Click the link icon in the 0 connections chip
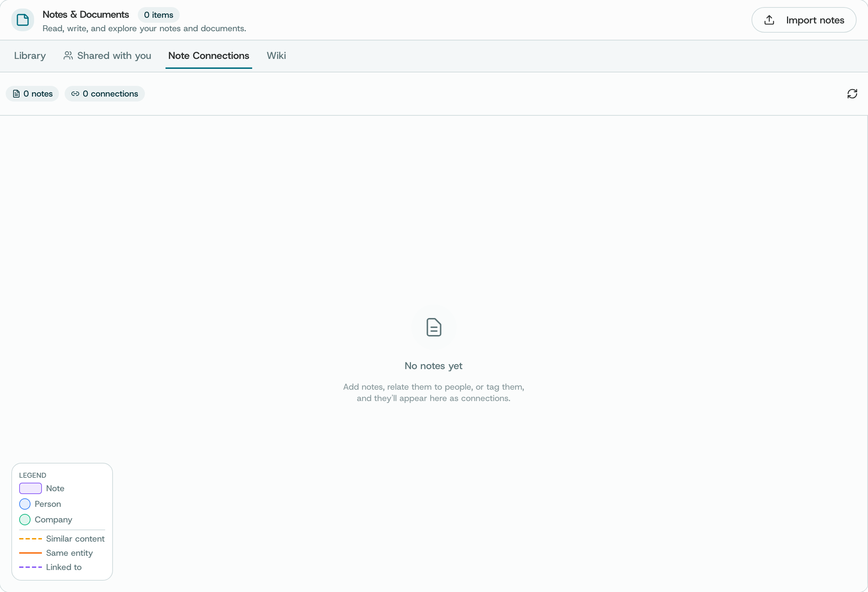This screenshot has width=868, height=592. click(75, 94)
